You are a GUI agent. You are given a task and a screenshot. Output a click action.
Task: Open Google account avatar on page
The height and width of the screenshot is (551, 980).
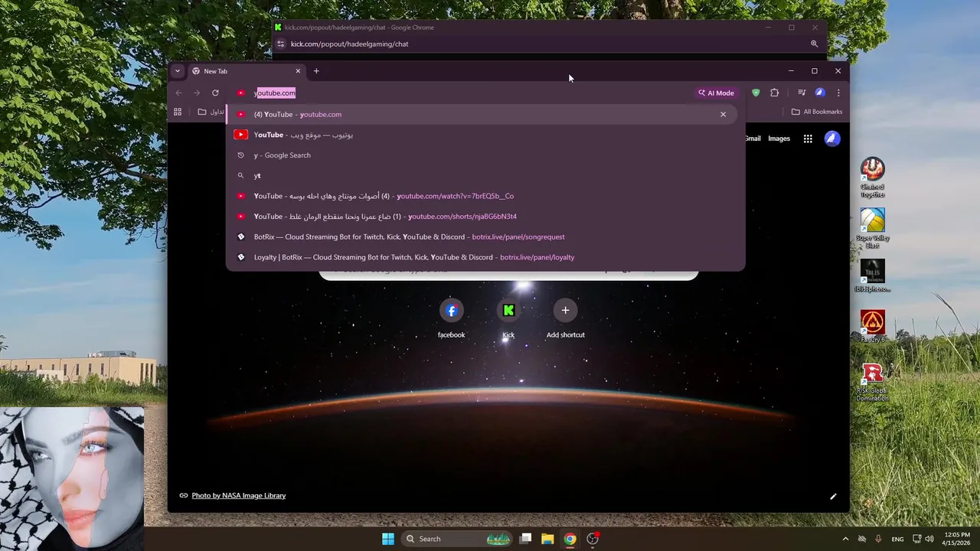832,139
